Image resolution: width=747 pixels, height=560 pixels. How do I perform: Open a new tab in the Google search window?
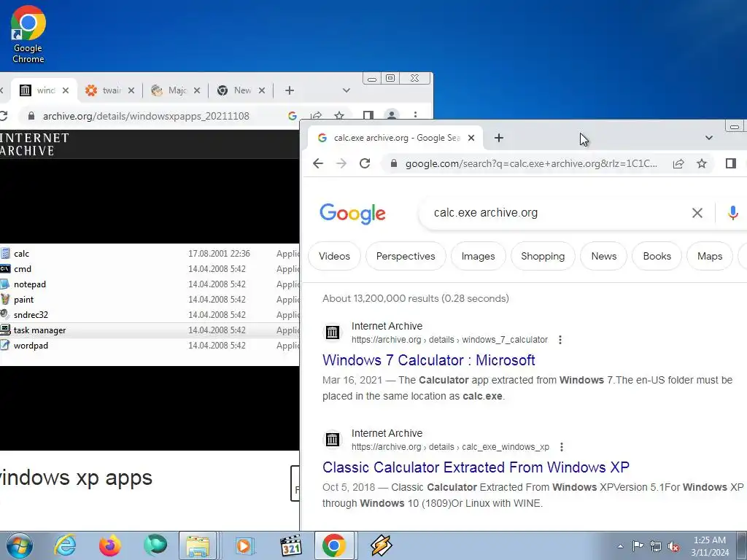499,138
